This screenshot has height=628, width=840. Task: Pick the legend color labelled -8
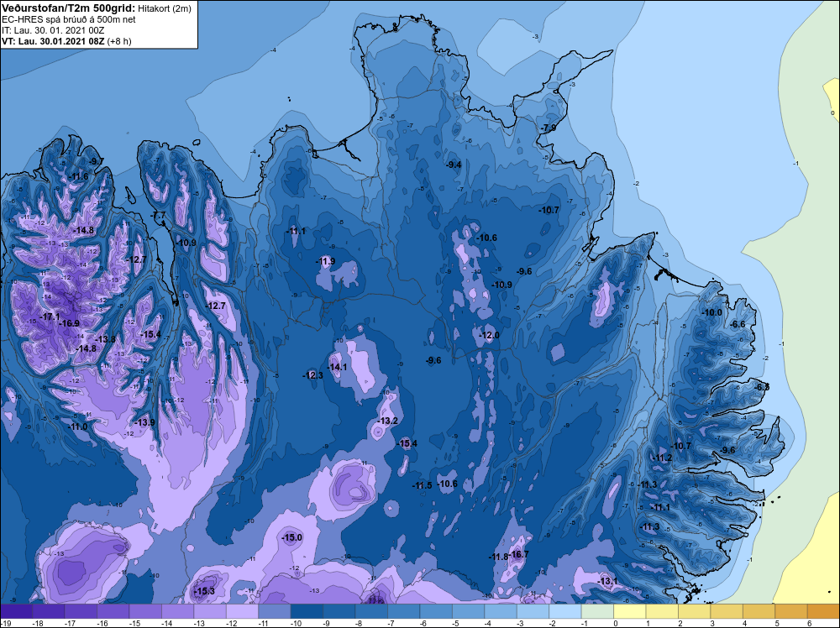pos(371,611)
